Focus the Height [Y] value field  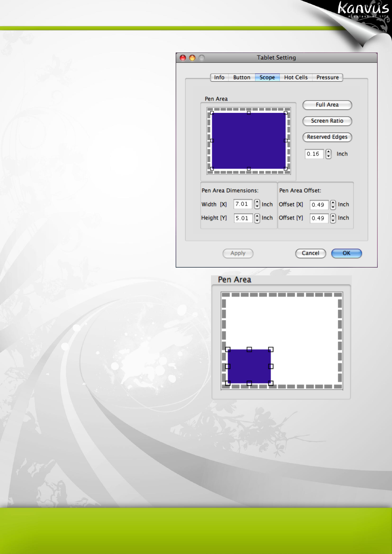(243, 218)
